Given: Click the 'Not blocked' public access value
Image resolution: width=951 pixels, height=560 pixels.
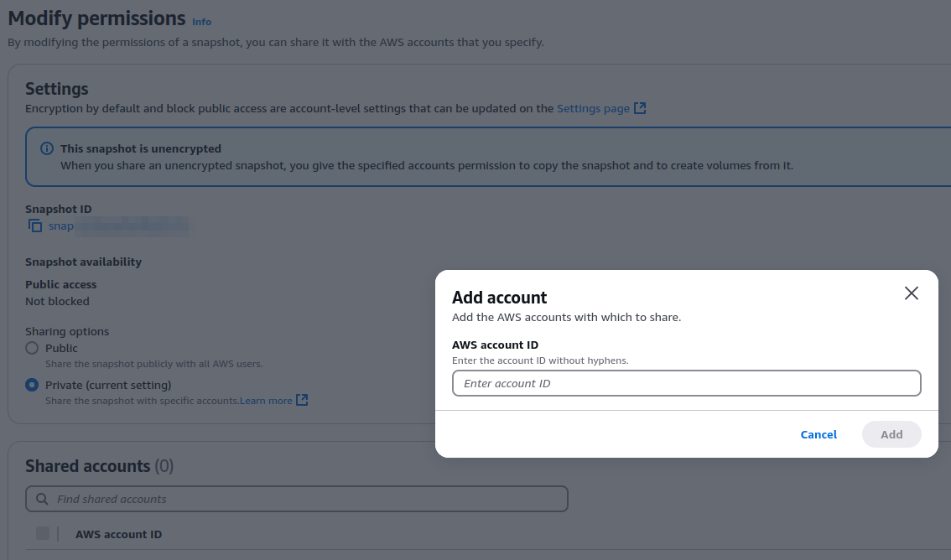Looking at the screenshot, I should pyautogui.click(x=57, y=301).
